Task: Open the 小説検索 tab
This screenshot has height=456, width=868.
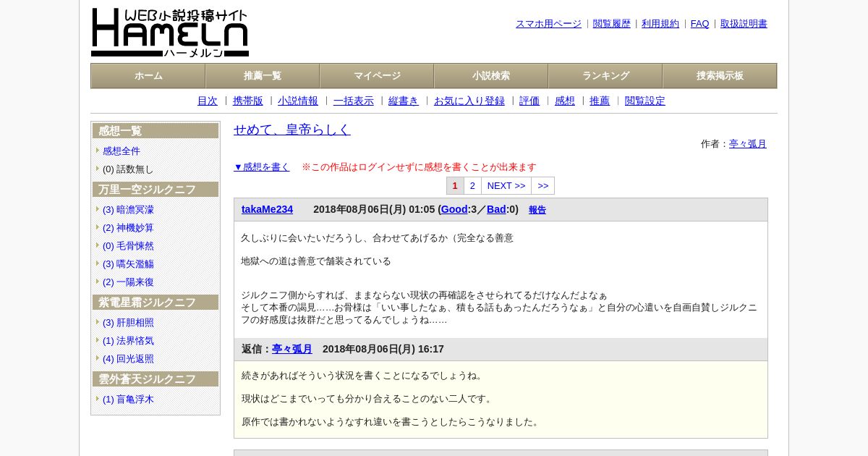Action: (491, 76)
